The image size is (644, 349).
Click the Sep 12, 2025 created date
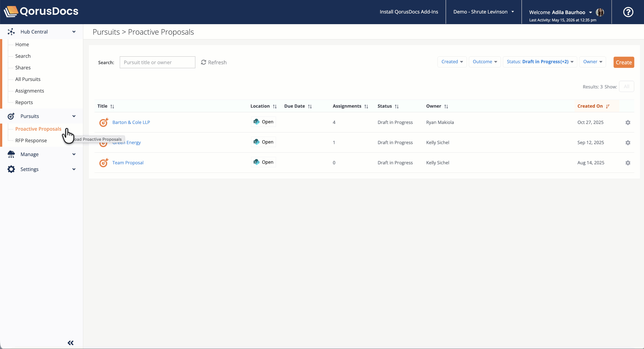click(x=590, y=142)
